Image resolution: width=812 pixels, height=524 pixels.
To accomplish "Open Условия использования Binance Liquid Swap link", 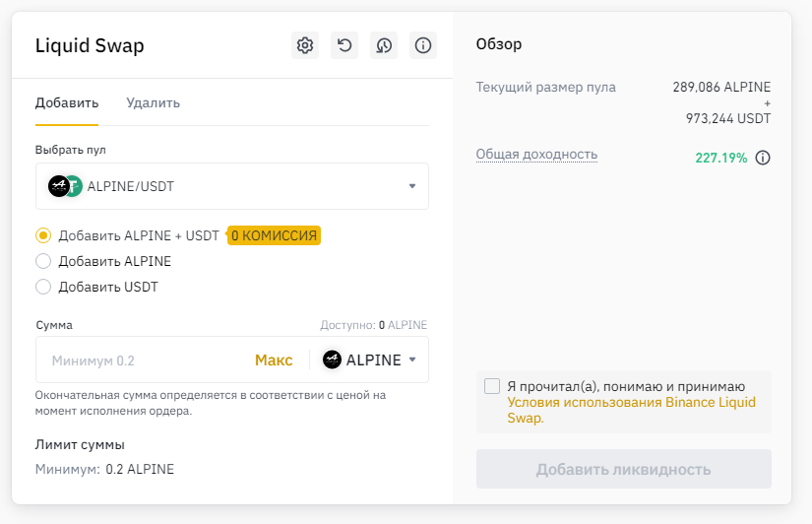I will tap(631, 410).
